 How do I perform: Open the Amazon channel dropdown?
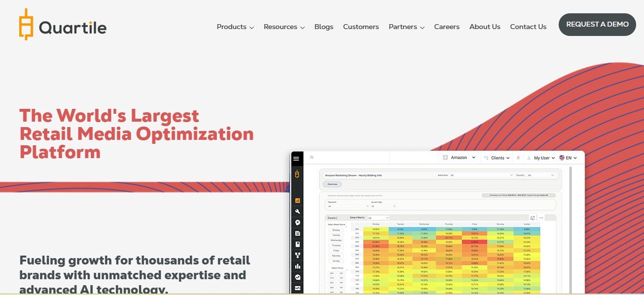click(459, 158)
